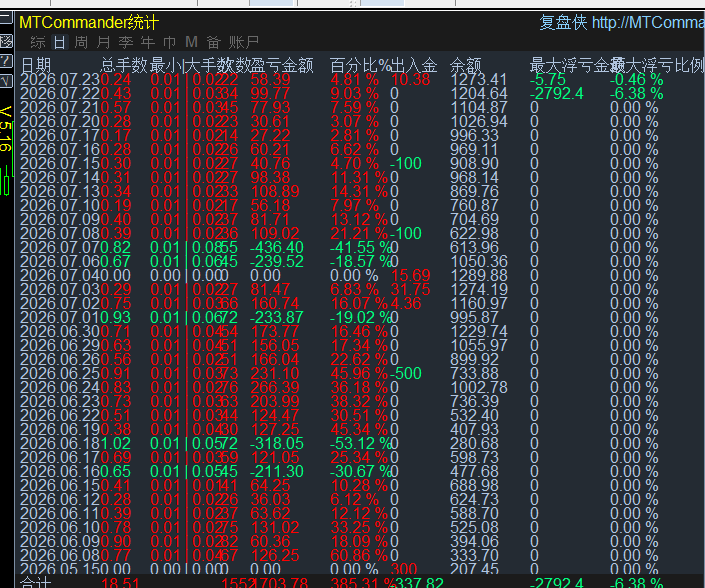Click the loss value -436.40
Viewport: 705px width, 588px height.
coord(277,247)
